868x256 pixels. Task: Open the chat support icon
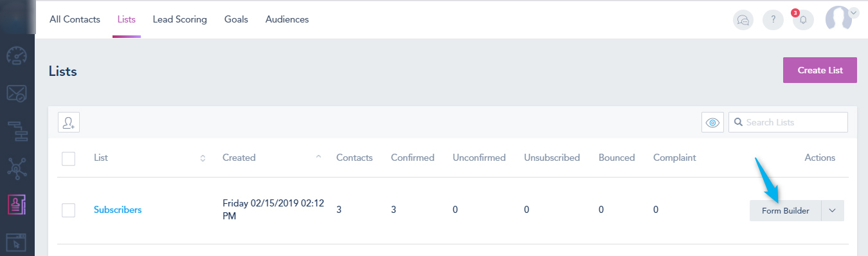coord(743,20)
